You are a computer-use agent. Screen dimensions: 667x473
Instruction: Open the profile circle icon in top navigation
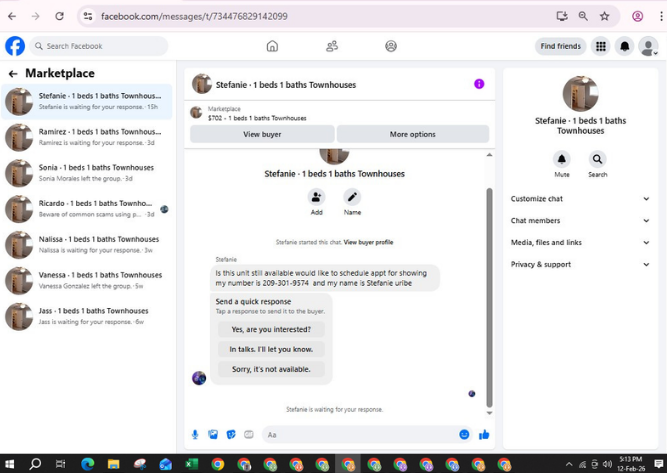click(391, 46)
